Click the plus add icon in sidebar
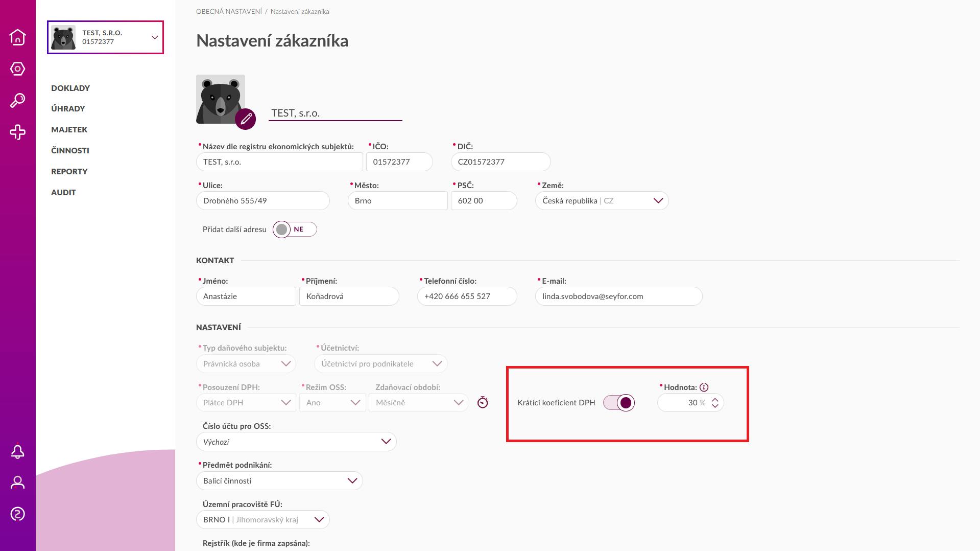This screenshot has height=551, width=980. point(17,132)
